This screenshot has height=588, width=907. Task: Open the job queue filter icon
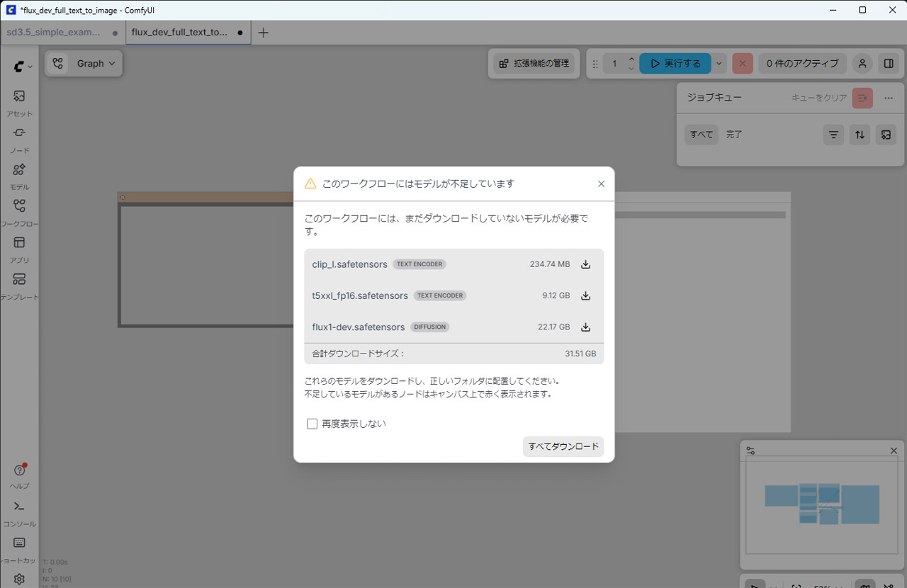(x=833, y=135)
